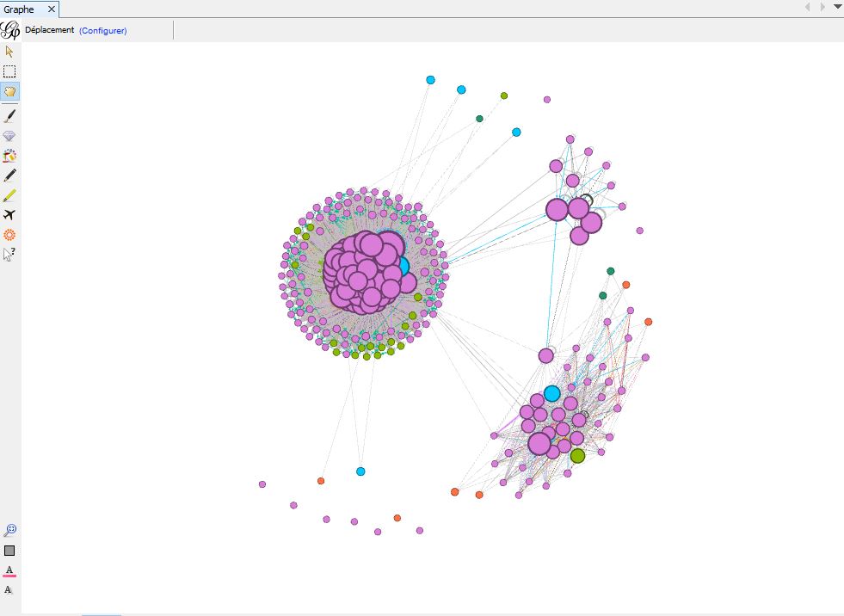
Task: Click the scroll tabs right arrow
Action: (822, 7)
